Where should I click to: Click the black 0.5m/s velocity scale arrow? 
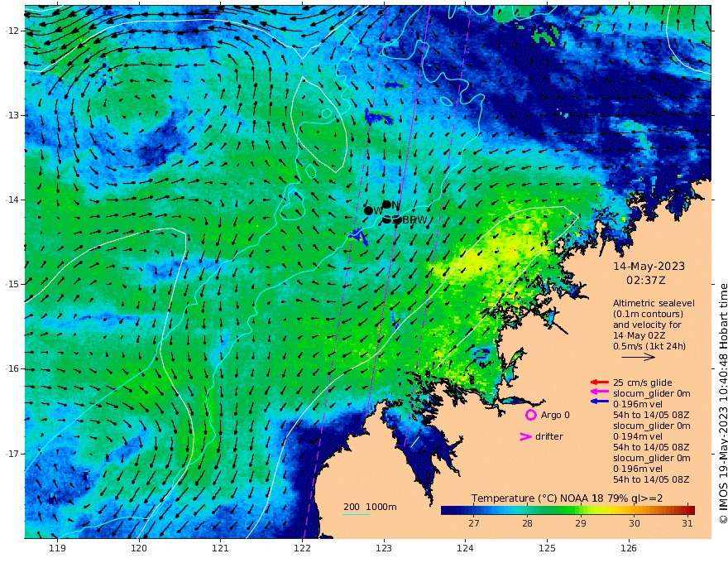(638, 357)
